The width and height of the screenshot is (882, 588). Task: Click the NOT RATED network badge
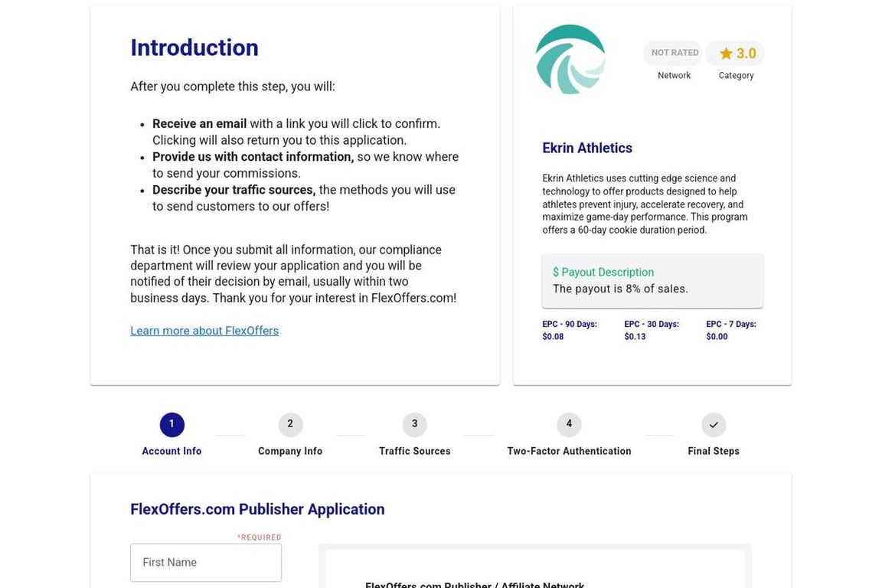674,53
